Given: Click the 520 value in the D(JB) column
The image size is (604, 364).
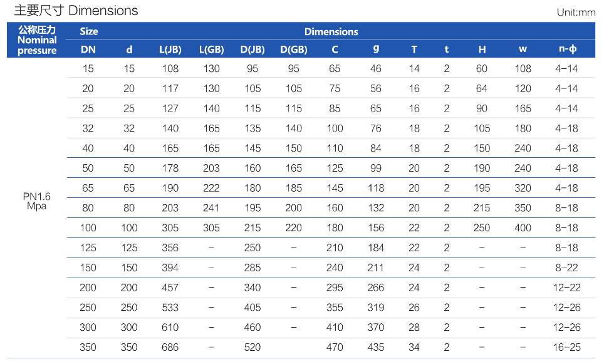Looking at the screenshot, I should 253,347.
